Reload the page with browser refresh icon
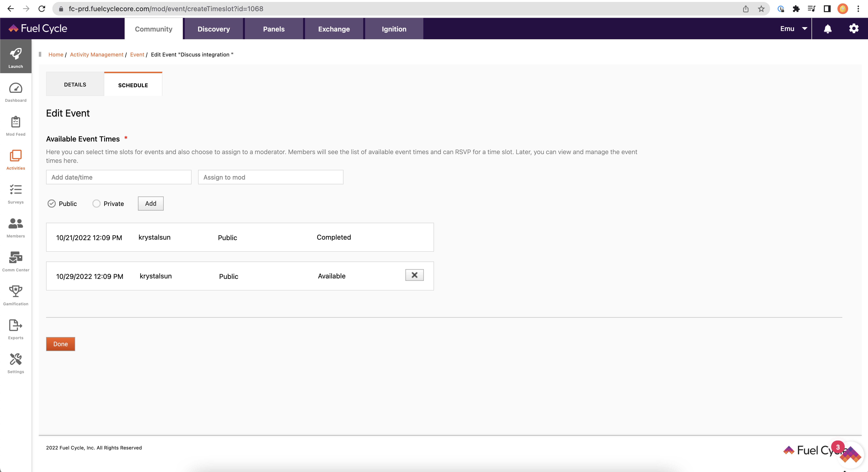The image size is (868, 472). 42,9
